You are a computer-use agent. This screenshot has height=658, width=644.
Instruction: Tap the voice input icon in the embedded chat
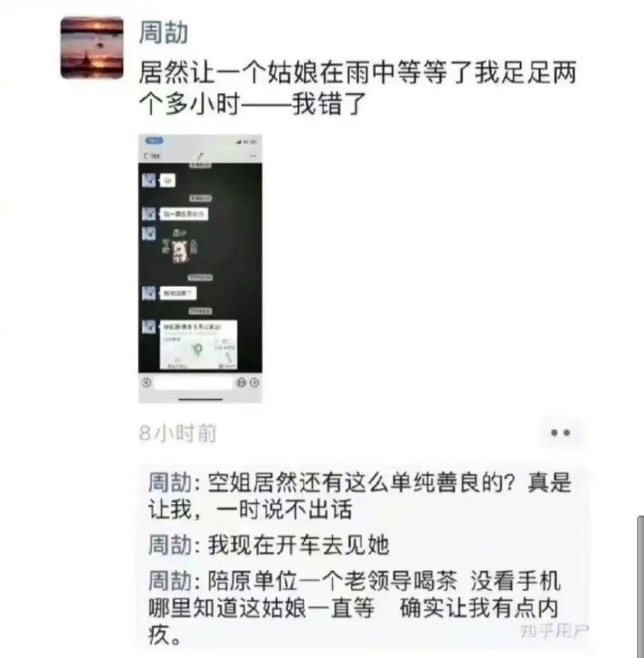tap(146, 383)
